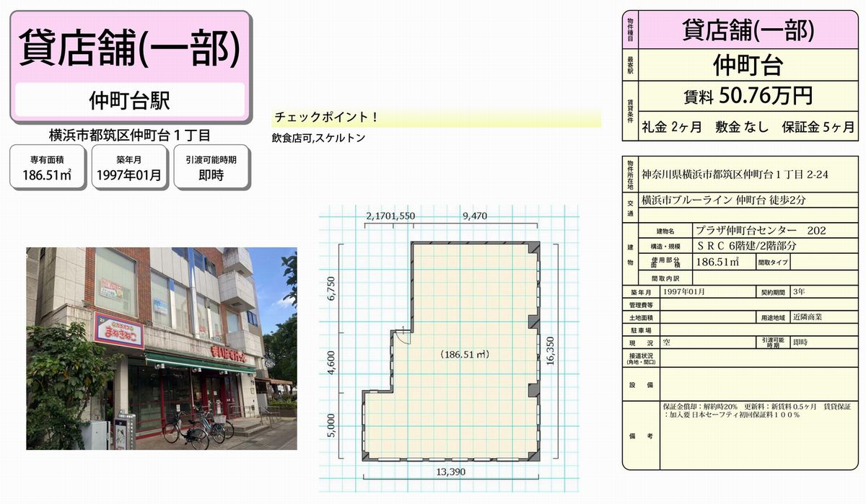
Task: Click the 設備 row label
Action: (640, 385)
